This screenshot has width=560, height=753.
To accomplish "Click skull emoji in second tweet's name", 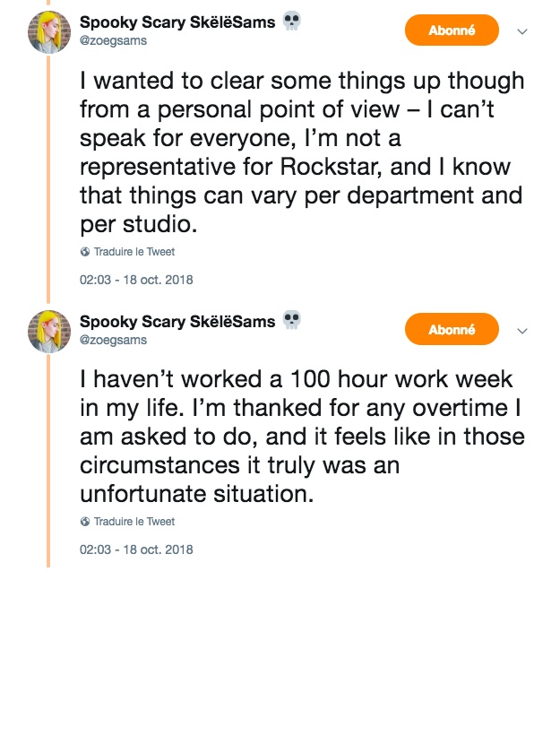I will [291, 320].
